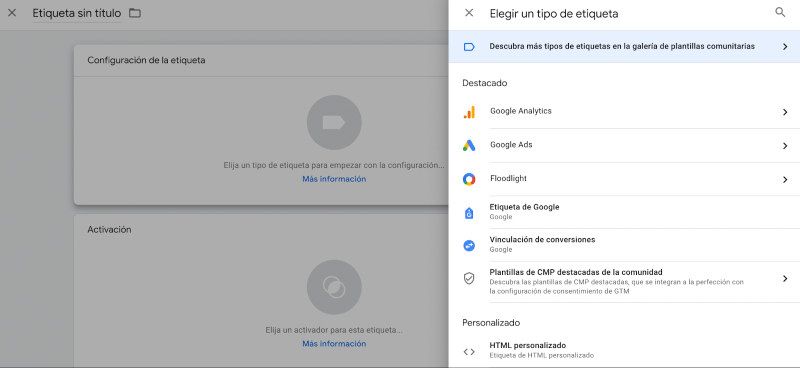The width and height of the screenshot is (800, 368).
Task: Click the CMP templates description text
Action: pyautogui.click(x=617, y=287)
